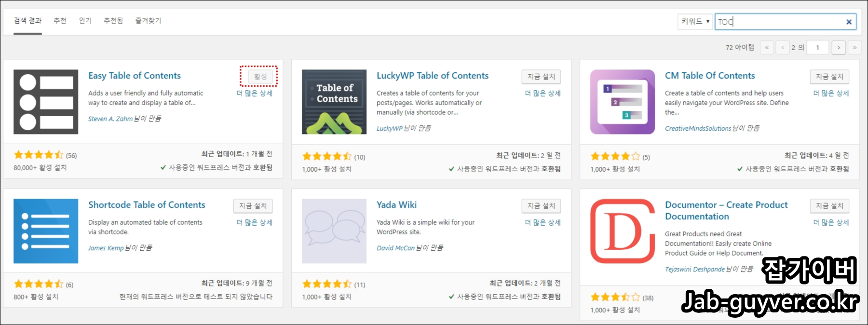This screenshot has height=325, width=868.
Task: Open the CreativeMindsSolutions author link
Action: (698, 128)
